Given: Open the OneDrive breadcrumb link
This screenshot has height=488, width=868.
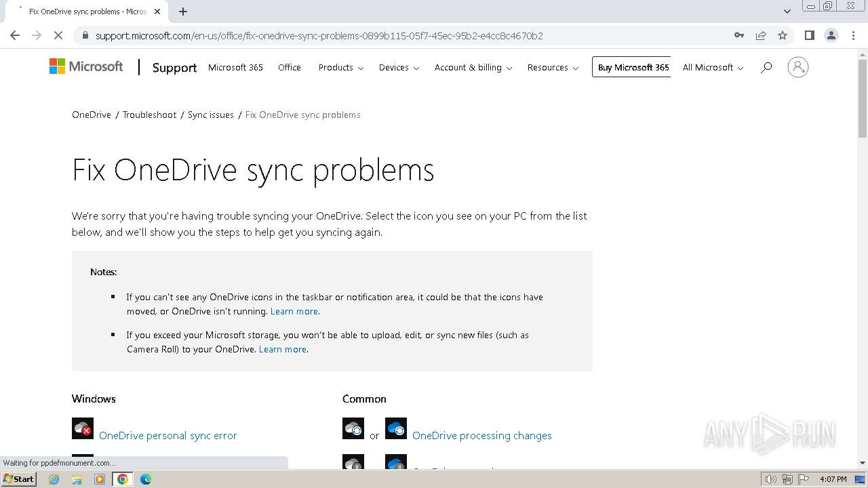Looking at the screenshot, I should point(92,115).
